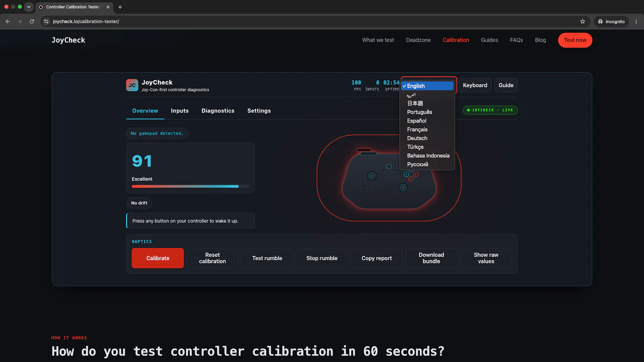Choose Français from the language list

tap(427, 130)
